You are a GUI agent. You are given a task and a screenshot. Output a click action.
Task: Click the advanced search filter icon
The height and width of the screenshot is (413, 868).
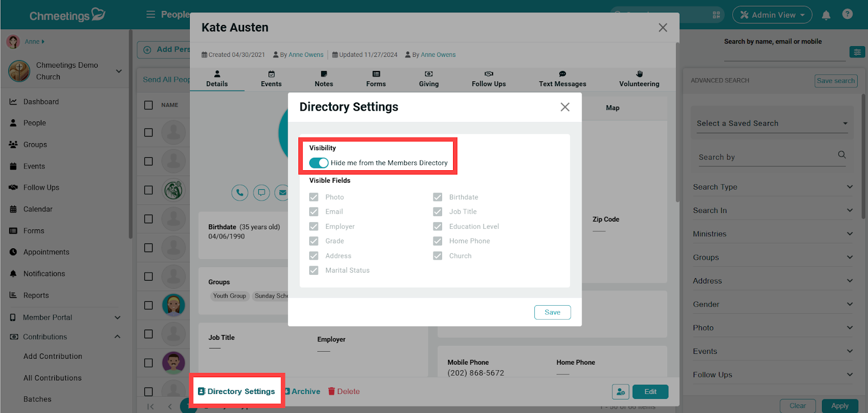click(857, 52)
